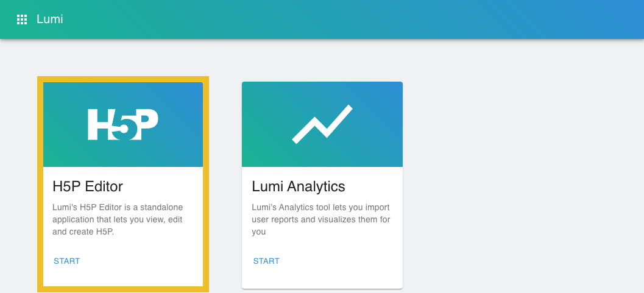The image size is (644, 293).
Task: Click empty area of the top header bar
Action: (x=366, y=19)
